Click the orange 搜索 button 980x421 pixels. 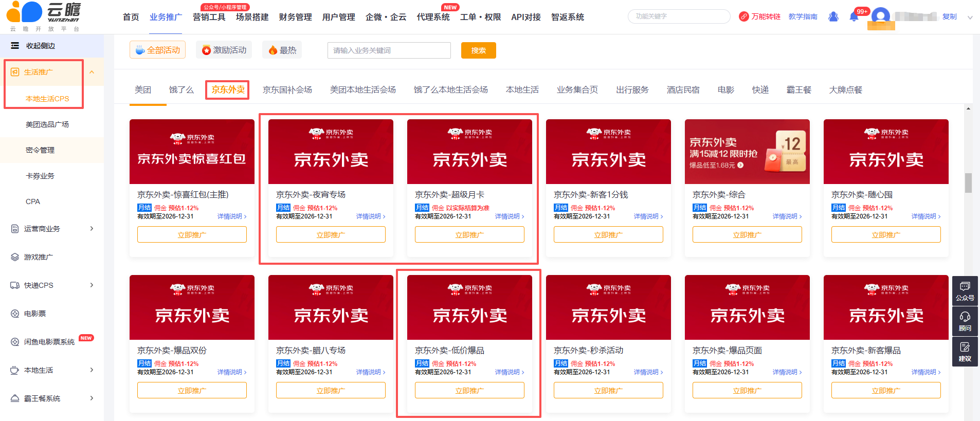[x=479, y=50]
